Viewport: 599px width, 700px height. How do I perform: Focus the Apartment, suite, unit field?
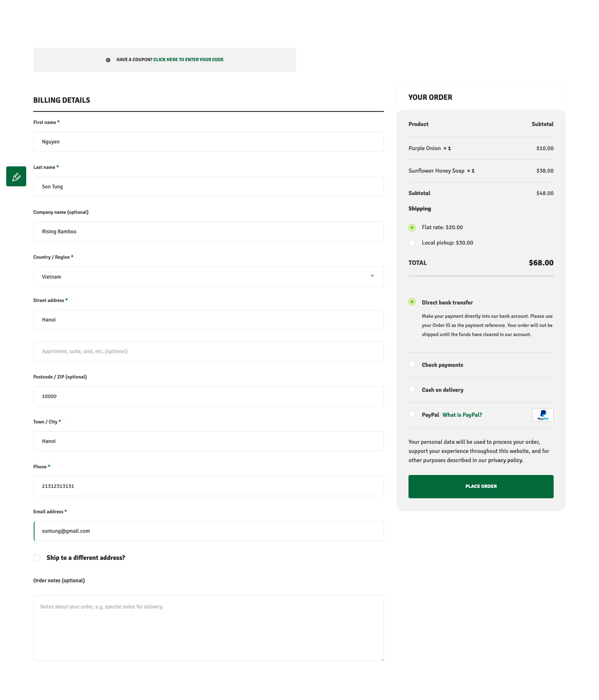[208, 351]
